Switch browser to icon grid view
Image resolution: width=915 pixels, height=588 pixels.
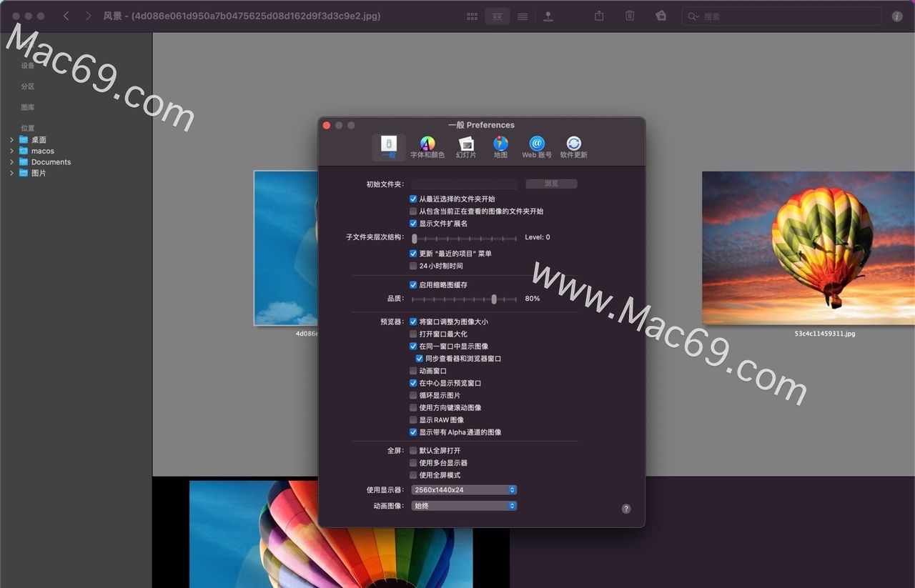pos(473,16)
